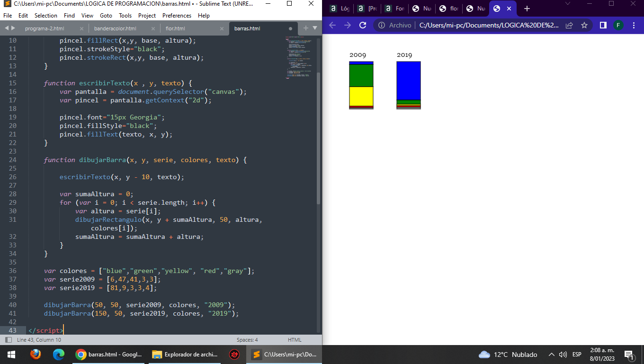
Task: Go forward in Chrome history
Action: click(348, 25)
